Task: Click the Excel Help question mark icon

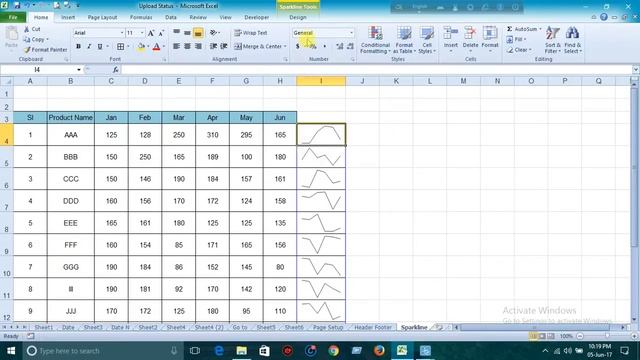Action: click(604, 17)
